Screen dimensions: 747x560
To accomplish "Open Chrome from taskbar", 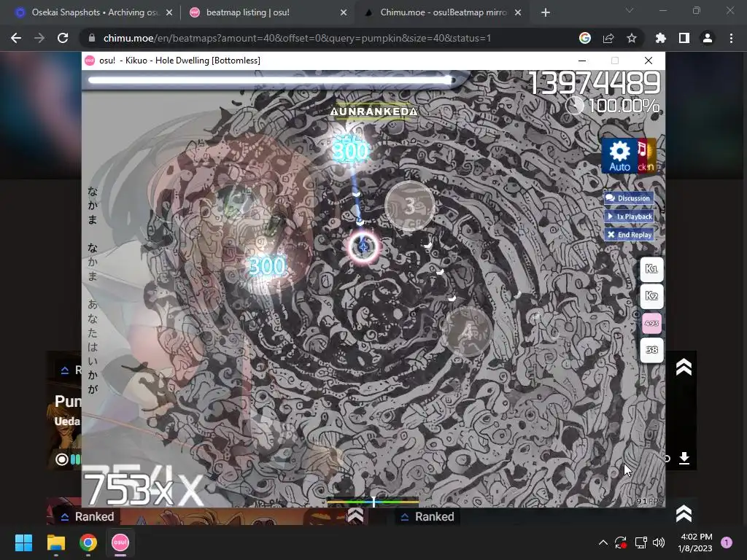I will pos(88,542).
